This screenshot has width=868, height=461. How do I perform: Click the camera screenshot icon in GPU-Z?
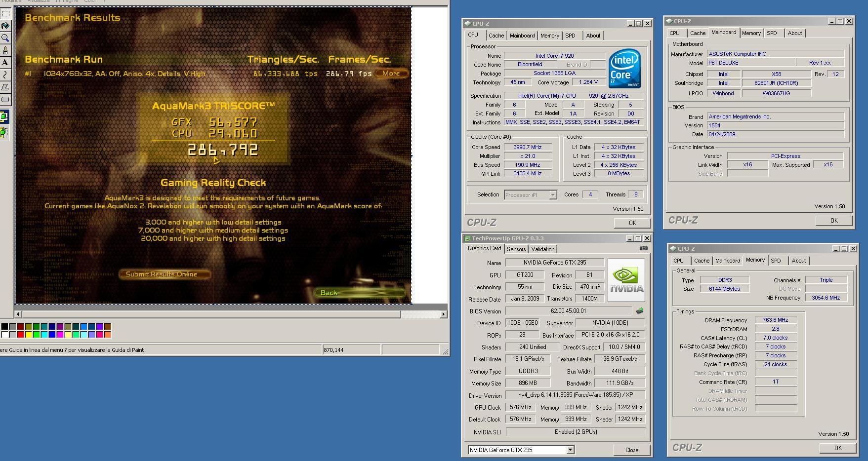coord(643,249)
